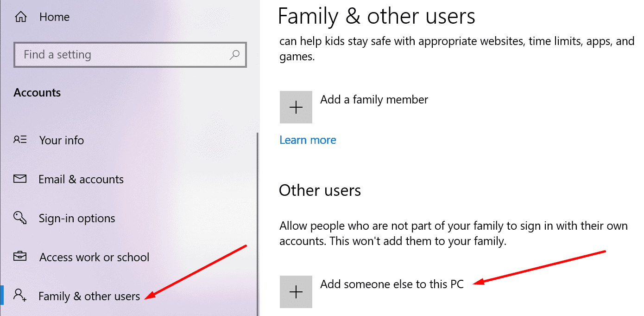Select Family & other users
This screenshot has width=644, height=316.
(89, 296)
